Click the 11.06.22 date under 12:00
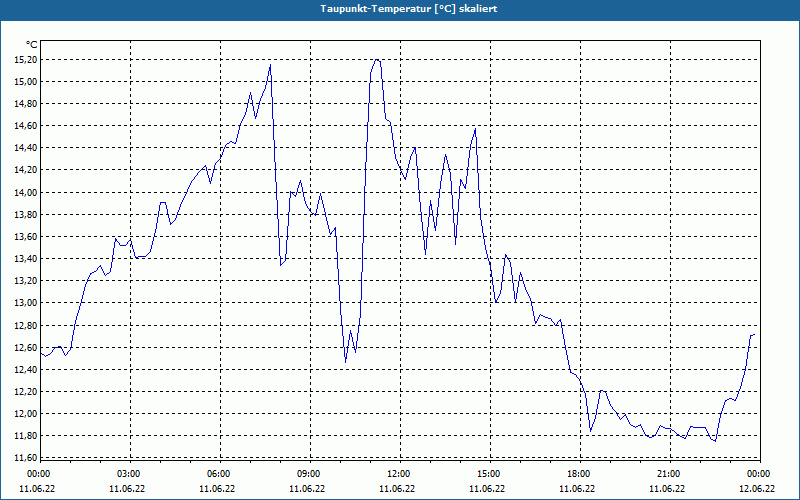Image resolution: width=800 pixels, height=500 pixels. pos(397,489)
